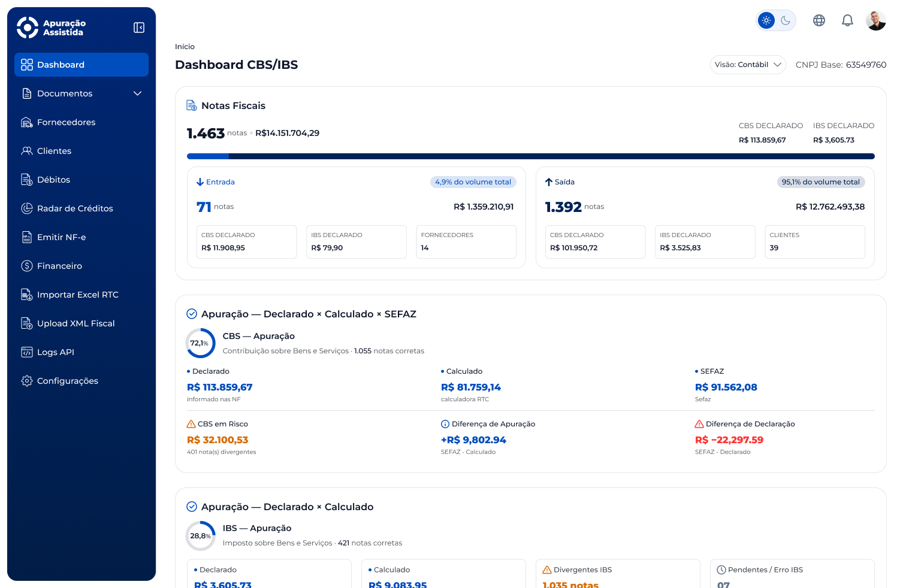Click the Documentos file icon
This screenshot has height=588, width=906.
(x=27, y=93)
